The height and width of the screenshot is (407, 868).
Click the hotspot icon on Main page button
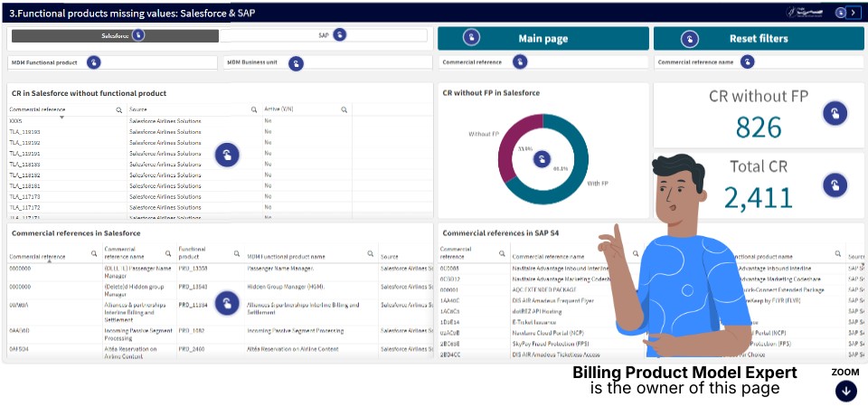click(x=471, y=38)
